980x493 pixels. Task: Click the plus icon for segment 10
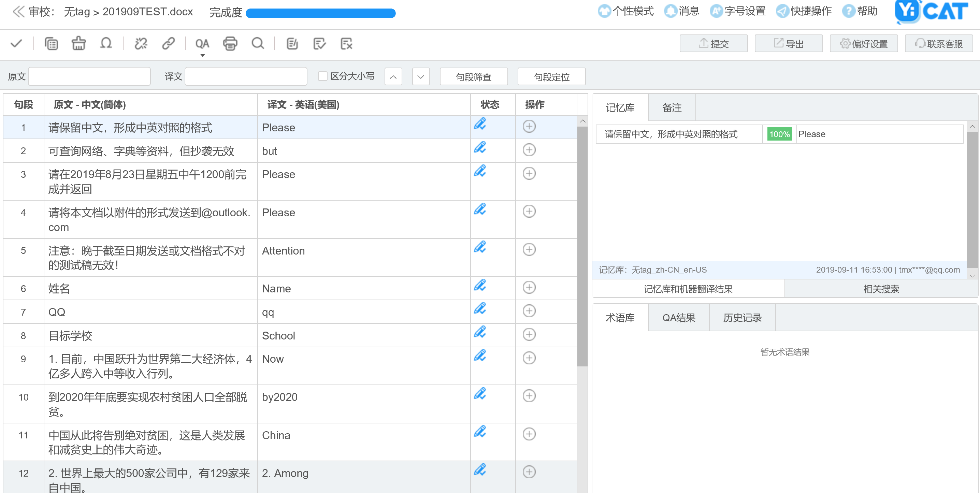529,396
